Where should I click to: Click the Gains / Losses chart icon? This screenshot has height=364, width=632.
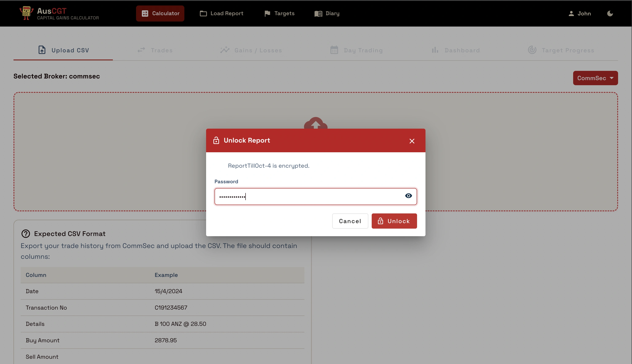point(225,50)
